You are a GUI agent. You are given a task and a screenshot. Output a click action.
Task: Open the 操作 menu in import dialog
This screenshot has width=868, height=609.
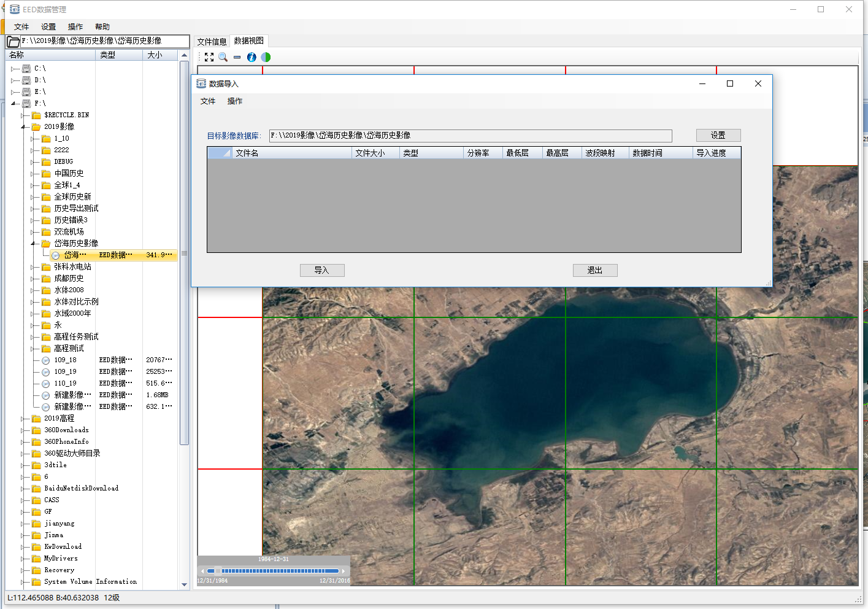(x=234, y=101)
